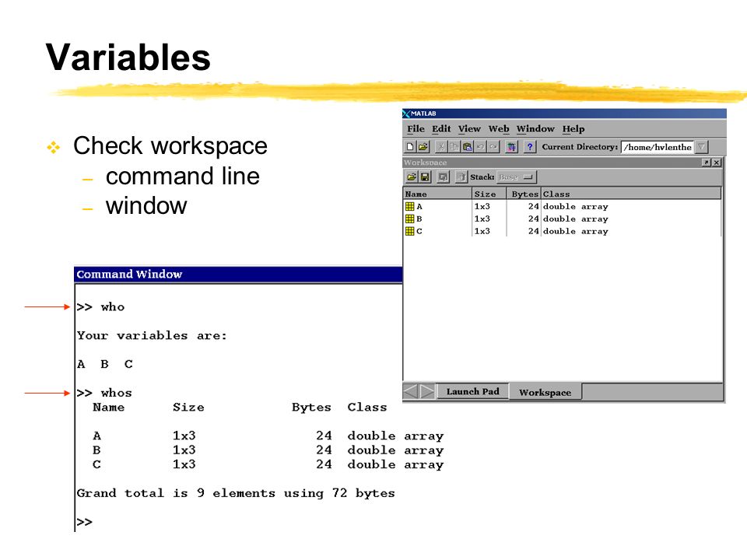Viewport: 747px width, 560px height.
Task: Click the Open selection icon in Workspace toolbar
Action: click(x=443, y=177)
